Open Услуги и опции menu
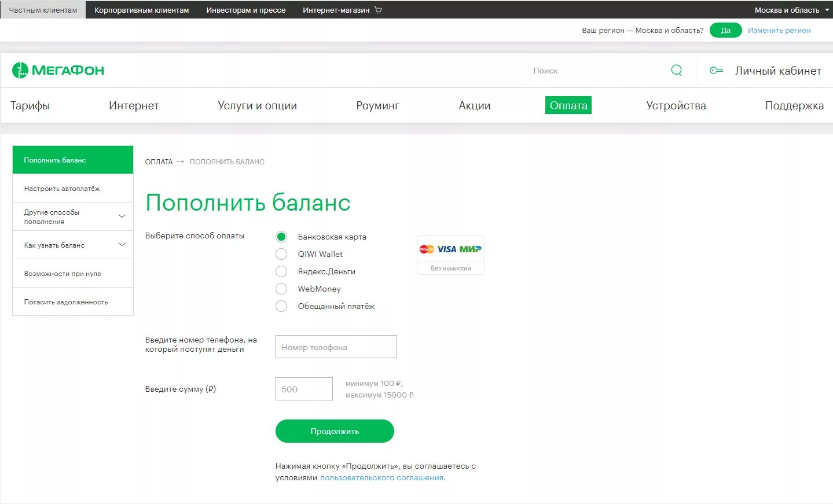833x504 pixels. coord(257,105)
